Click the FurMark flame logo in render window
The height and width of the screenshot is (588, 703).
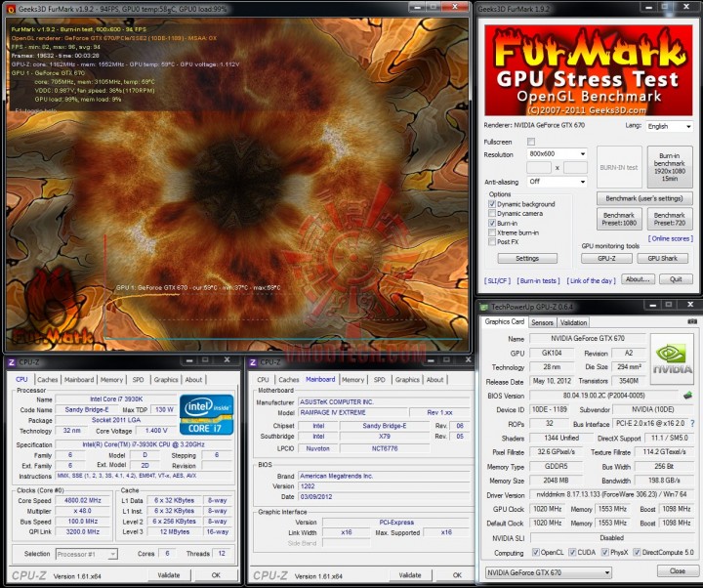pos(52,307)
